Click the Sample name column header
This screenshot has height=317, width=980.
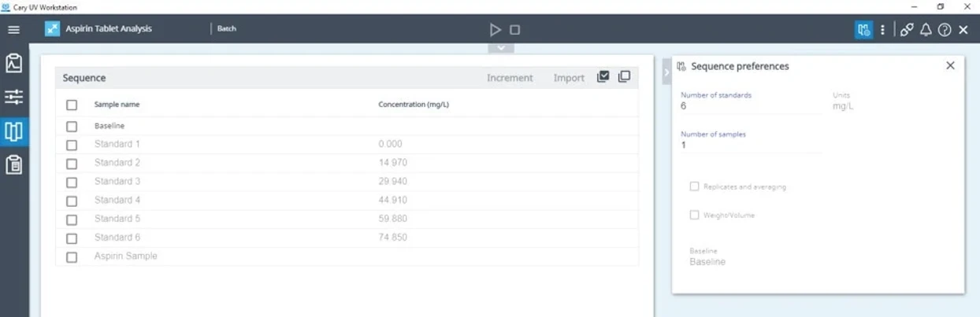click(x=117, y=105)
